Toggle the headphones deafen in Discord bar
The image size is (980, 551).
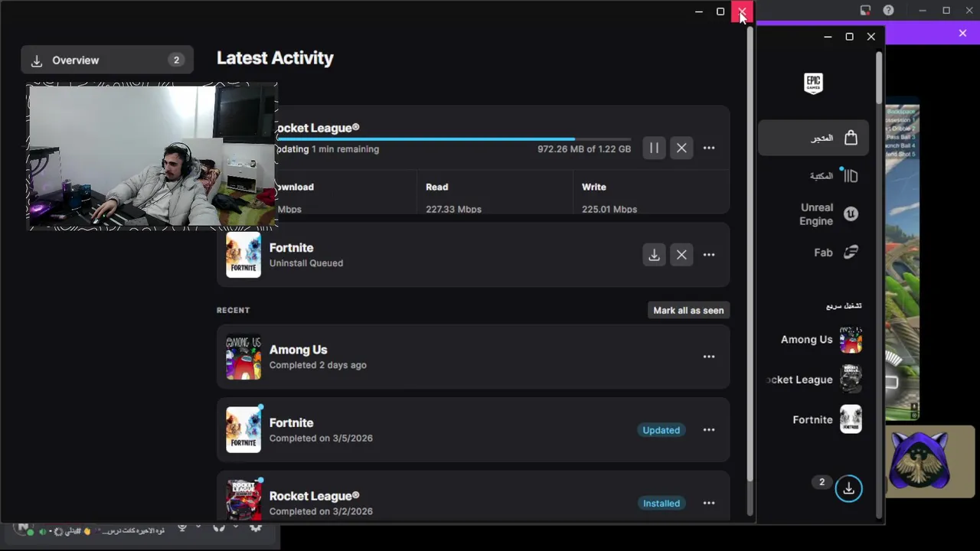pos(219,528)
